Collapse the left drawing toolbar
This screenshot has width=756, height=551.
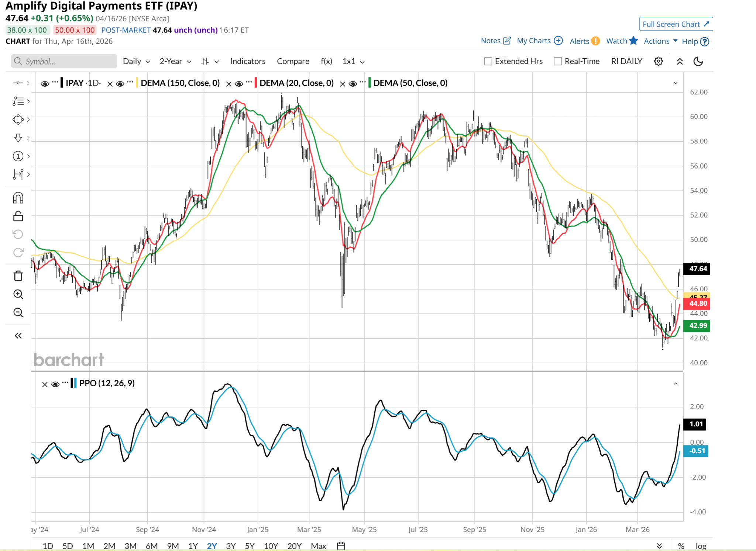click(18, 336)
